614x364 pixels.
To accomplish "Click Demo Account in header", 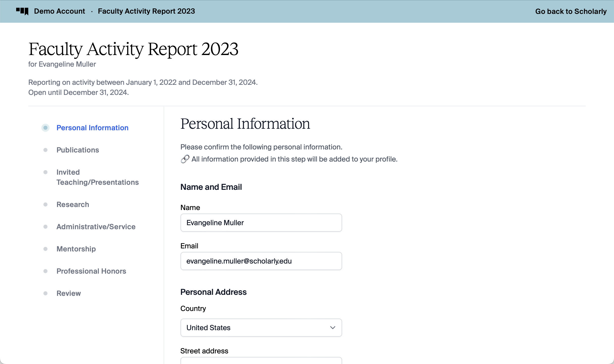I will pos(60,11).
